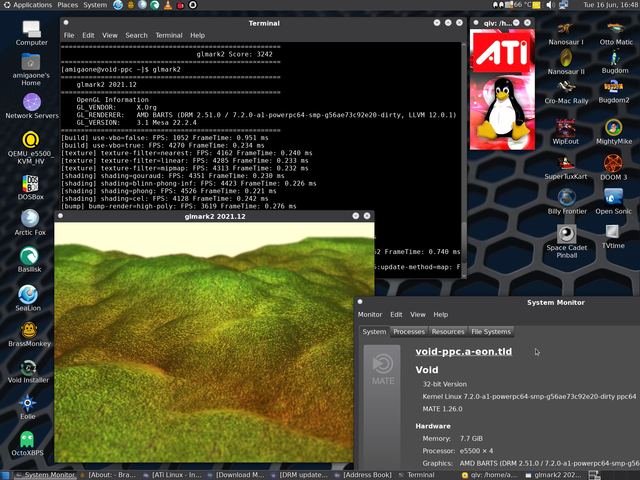Screen dimensions: 640x480
Task: Click the show desktop button in bottom panel
Action: (x=5, y=475)
